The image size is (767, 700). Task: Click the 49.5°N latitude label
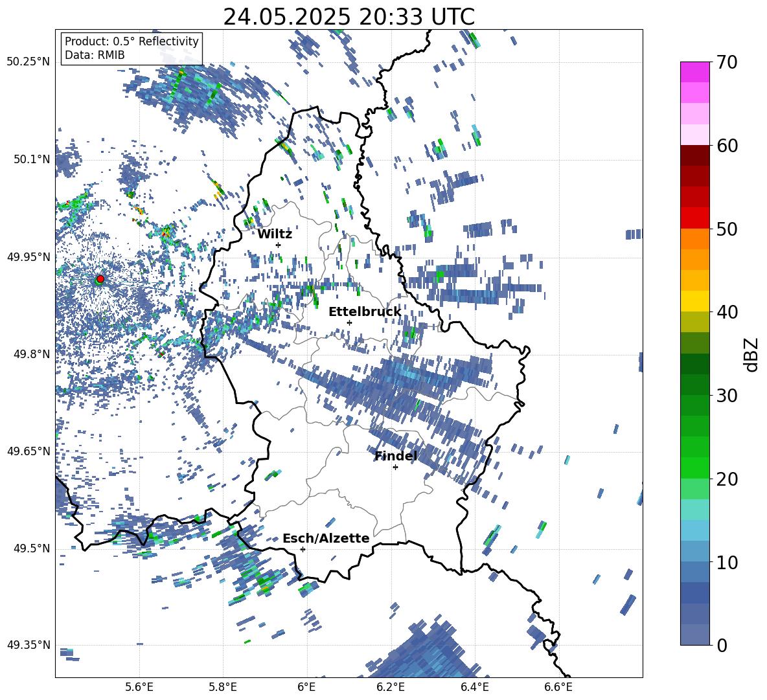31,548
